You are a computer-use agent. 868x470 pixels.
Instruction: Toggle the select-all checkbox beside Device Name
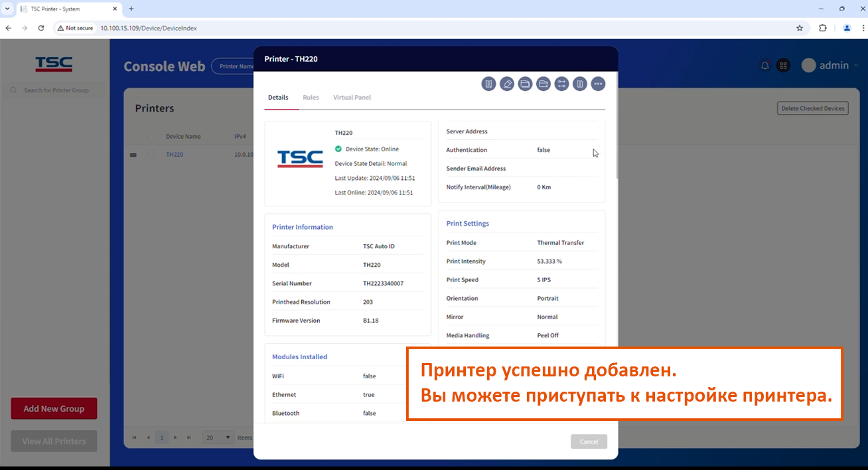point(151,137)
